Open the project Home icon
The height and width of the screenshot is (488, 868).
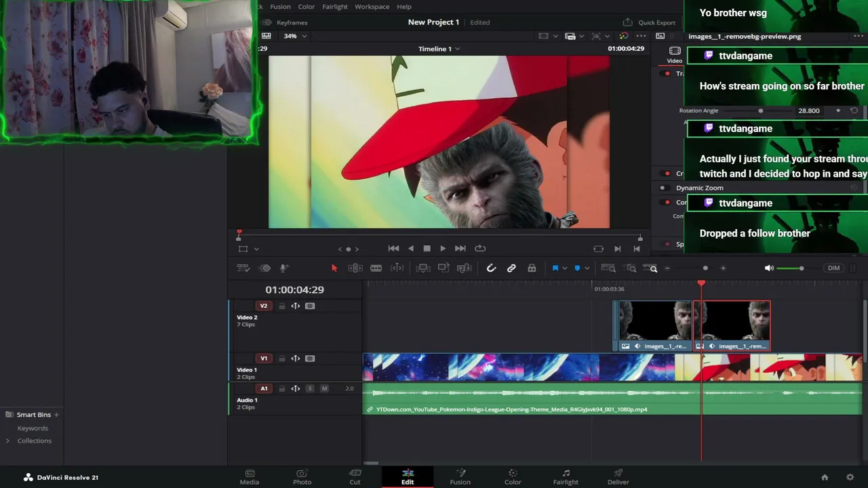825,477
